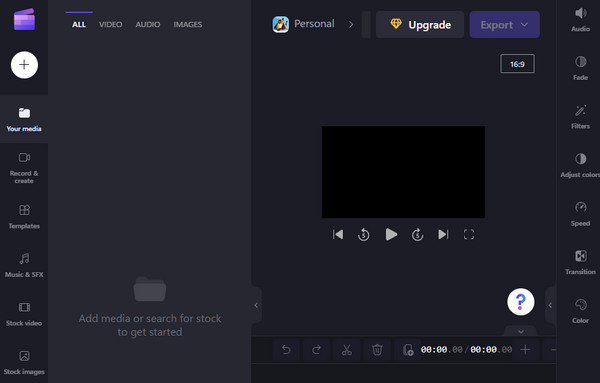Collapse the right properties panel arrow

tap(550, 305)
